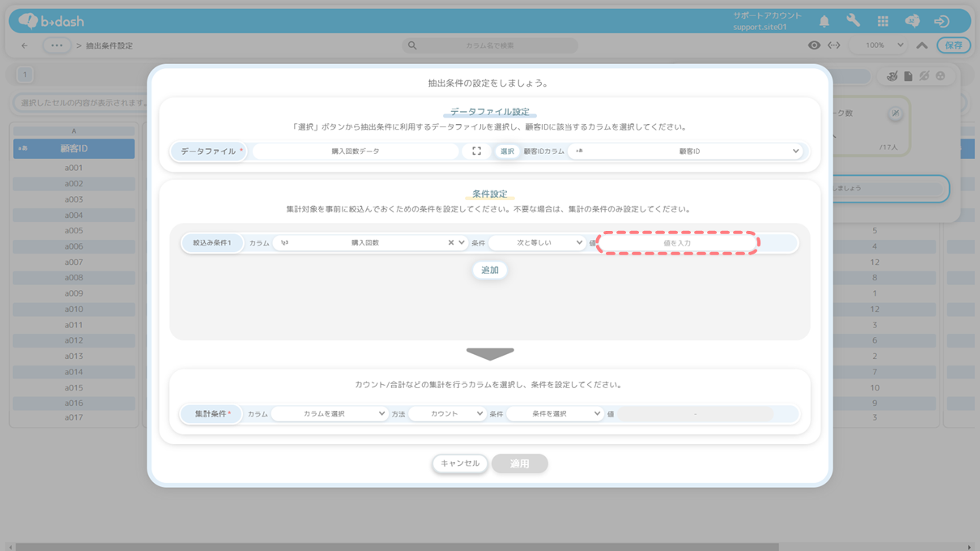Click the document file icon
980x551 pixels.
[908, 76]
